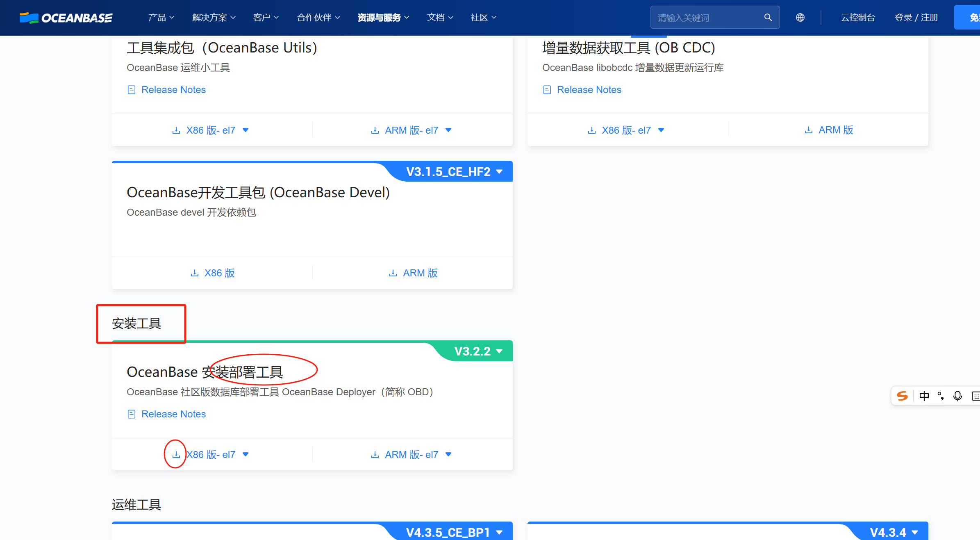This screenshot has height=540, width=980.
Task: Click the Sogou soft keyboard icon
Action: click(x=975, y=396)
